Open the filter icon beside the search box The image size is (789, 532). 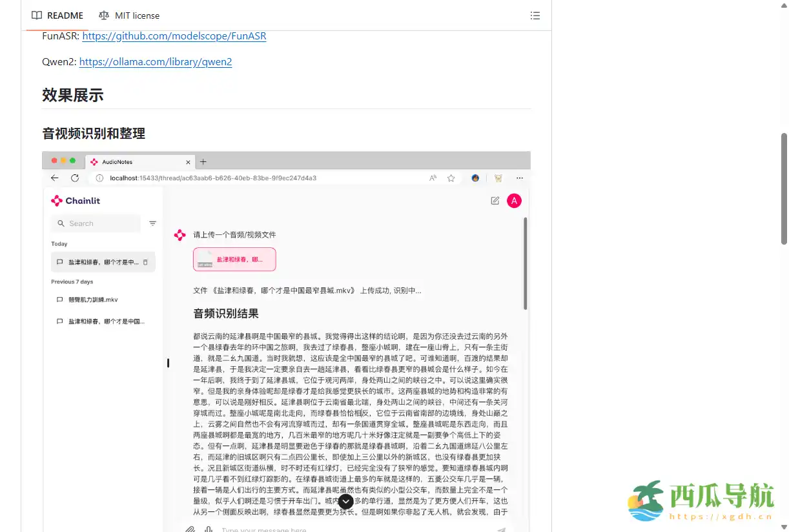point(153,223)
